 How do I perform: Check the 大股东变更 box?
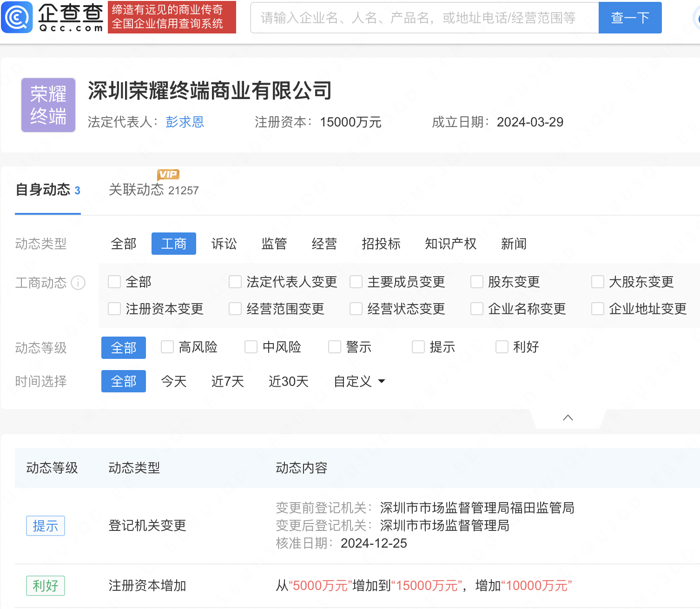[x=598, y=282]
